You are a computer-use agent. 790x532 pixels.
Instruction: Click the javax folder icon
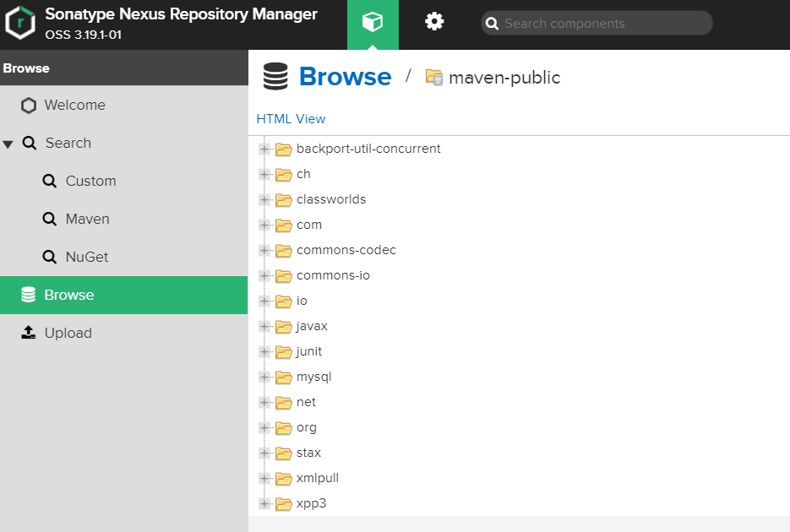coord(284,327)
